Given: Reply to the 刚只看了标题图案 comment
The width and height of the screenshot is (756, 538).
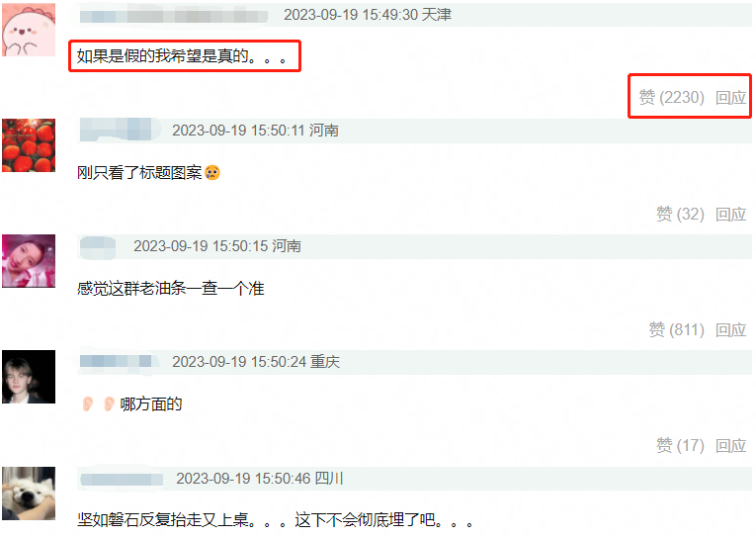Looking at the screenshot, I should pyautogui.click(x=731, y=214).
